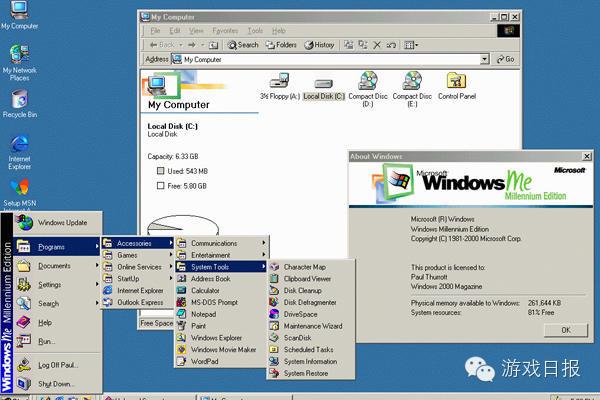
Task: Click the Back toolbar button
Action: click(162, 45)
